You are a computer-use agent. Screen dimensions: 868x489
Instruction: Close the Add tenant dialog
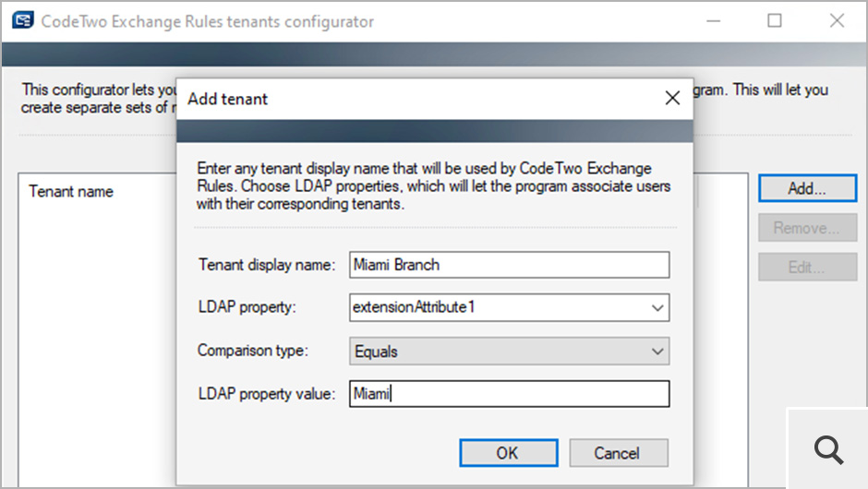pos(672,99)
